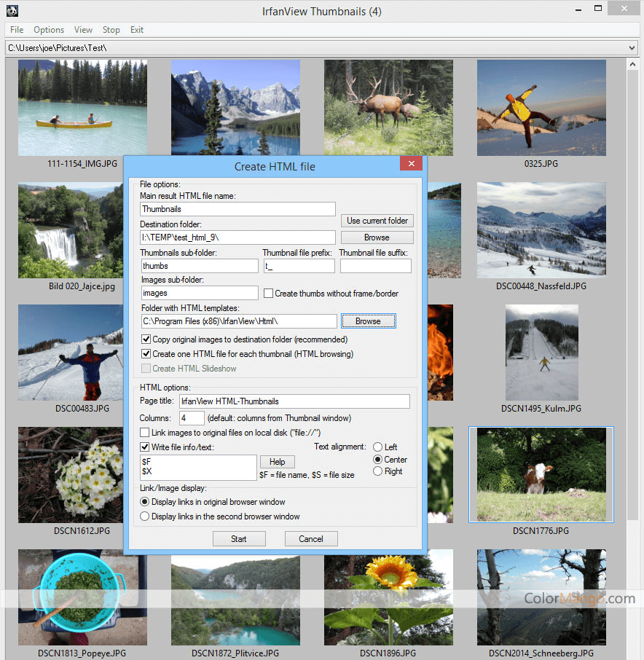Click the Use current folder button

377,221
